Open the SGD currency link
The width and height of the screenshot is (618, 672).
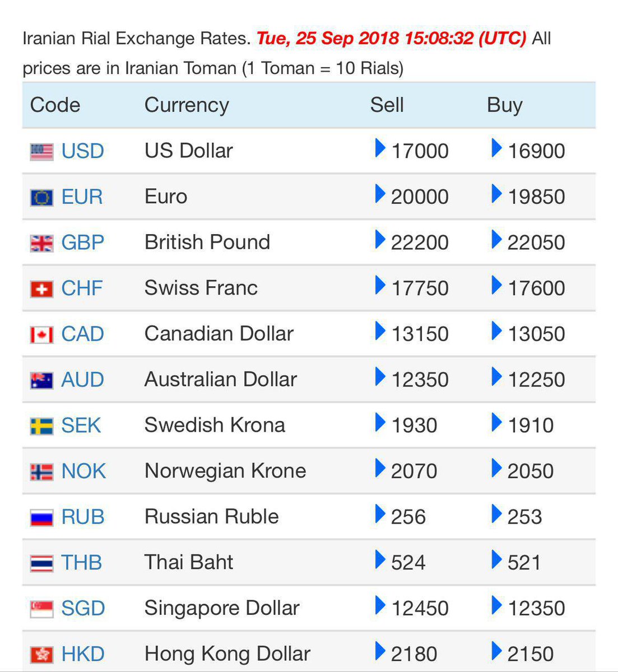83,608
